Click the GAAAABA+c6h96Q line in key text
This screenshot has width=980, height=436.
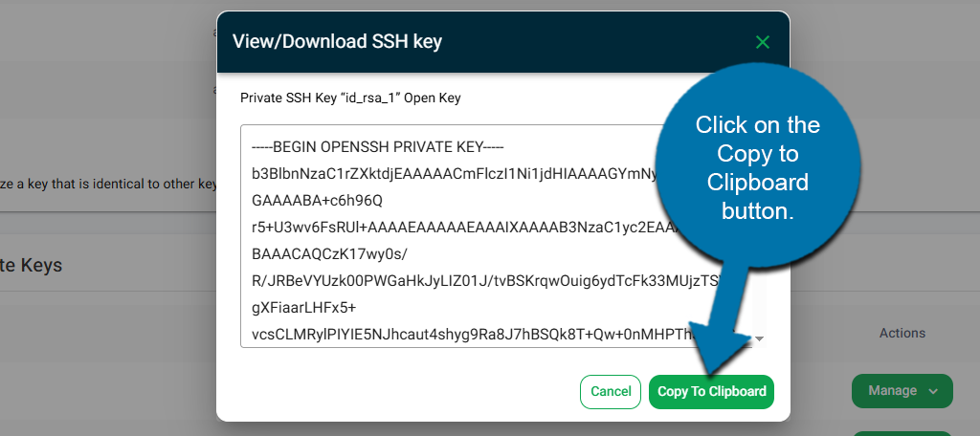coord(317,202)
